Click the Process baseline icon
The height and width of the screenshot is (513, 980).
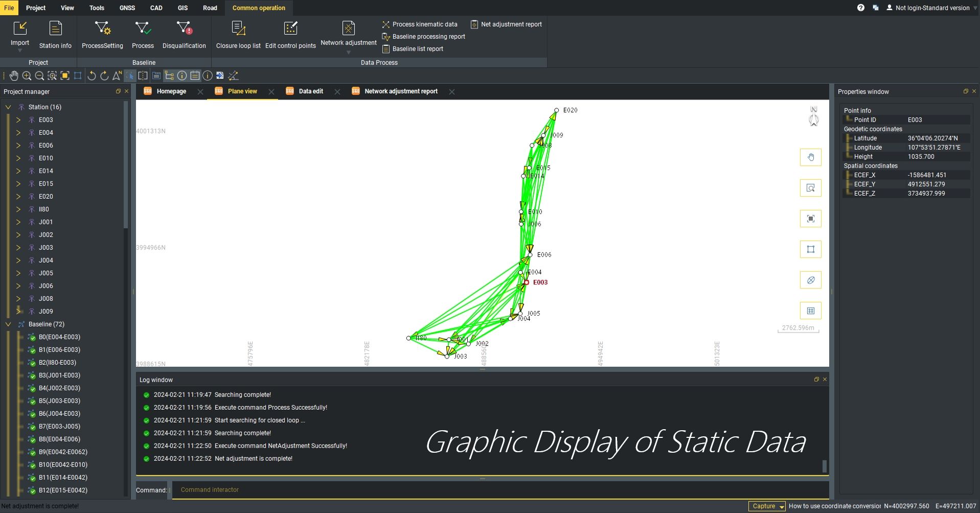(x=143, y=29)
